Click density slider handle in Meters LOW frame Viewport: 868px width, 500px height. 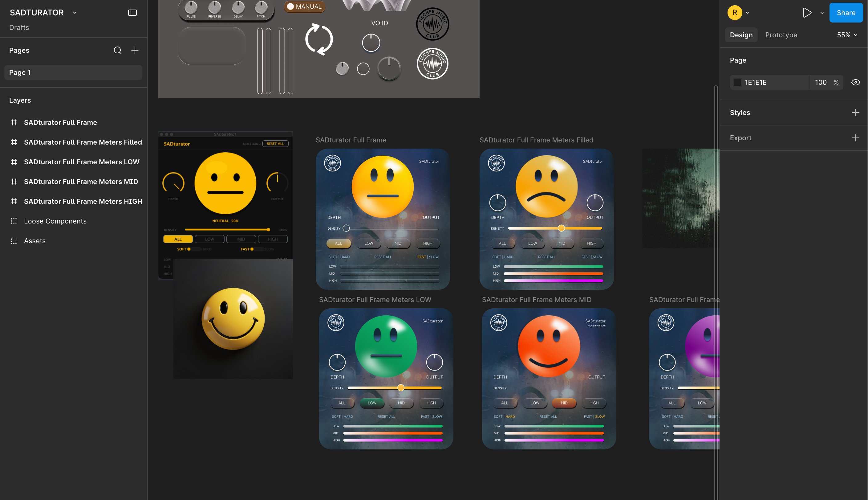401,388
